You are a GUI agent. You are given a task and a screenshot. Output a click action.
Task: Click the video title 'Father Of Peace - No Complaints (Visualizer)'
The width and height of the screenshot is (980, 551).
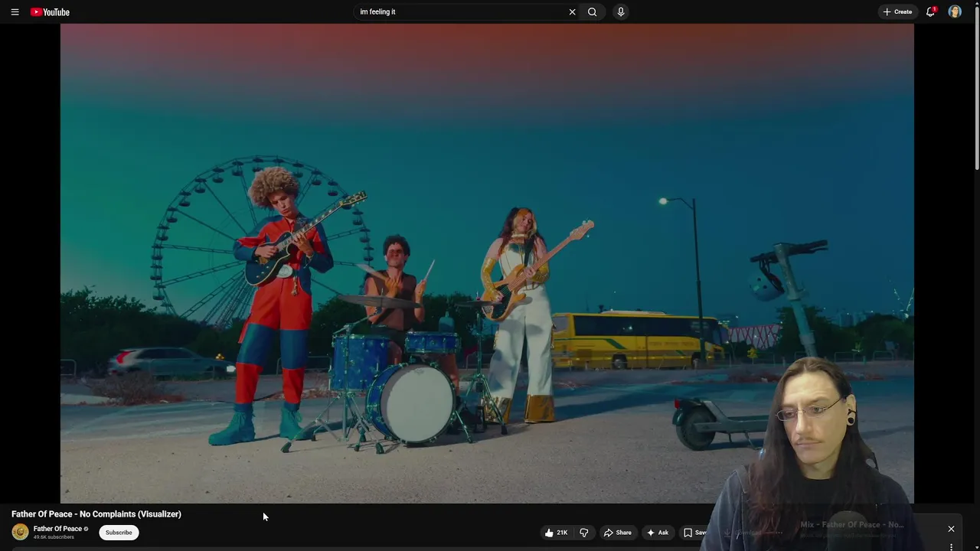96,514
